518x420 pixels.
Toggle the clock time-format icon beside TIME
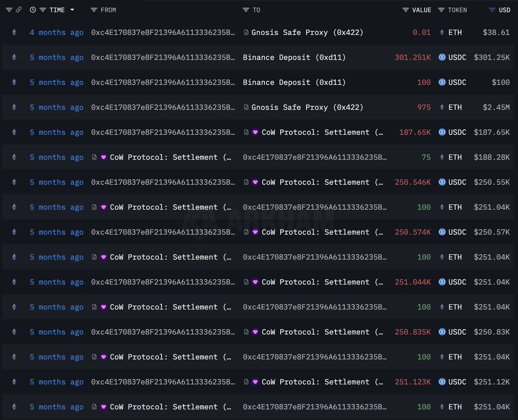(x=33, y=10)
